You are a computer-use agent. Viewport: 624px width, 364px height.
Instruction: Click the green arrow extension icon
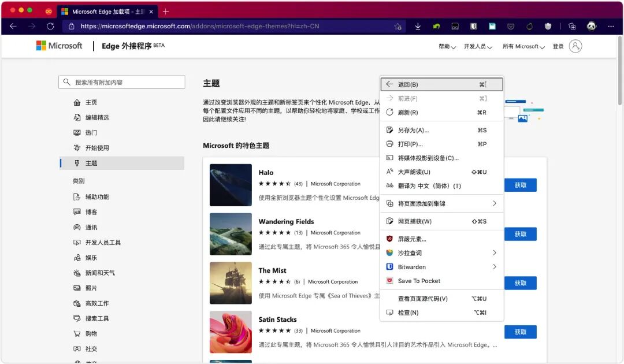tap(437, 26)
